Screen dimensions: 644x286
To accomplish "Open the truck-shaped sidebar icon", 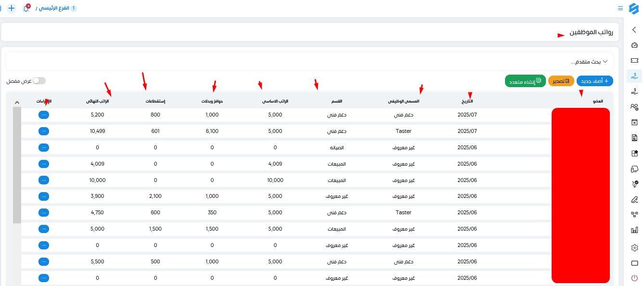I will click(x=634, y=169).
